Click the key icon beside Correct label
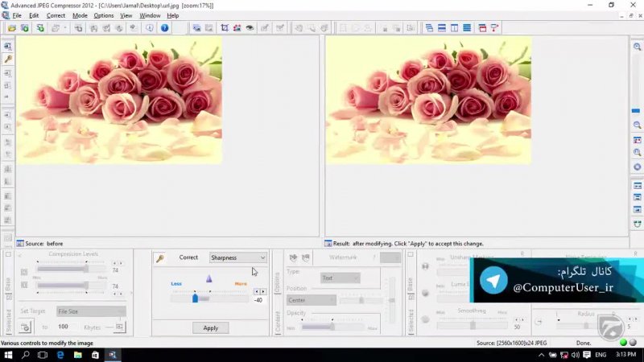Viewport: 644px width, 362px height. coord(160,258)
